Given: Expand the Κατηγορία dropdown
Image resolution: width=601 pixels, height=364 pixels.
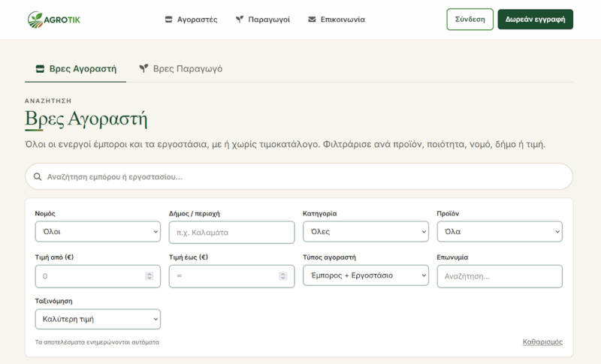Looking at the screenshot, I should 366,232.
